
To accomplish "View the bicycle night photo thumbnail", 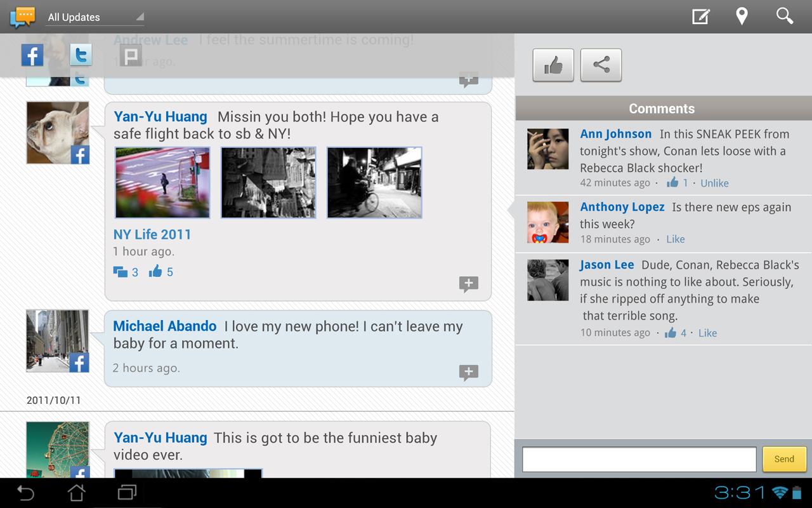I will coord(374,183).
